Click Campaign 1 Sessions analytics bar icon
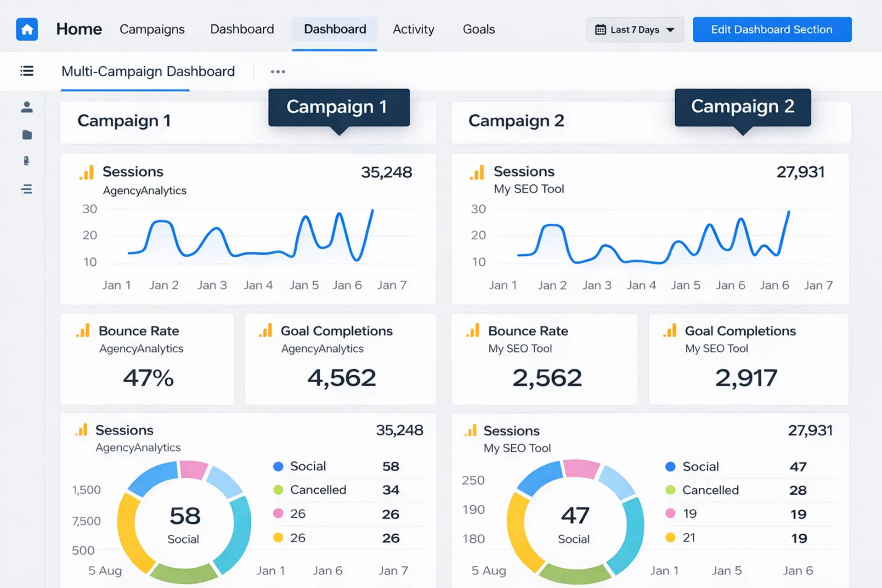The height and width of the screenshot is (588, 882). click(x=86, y=173)
